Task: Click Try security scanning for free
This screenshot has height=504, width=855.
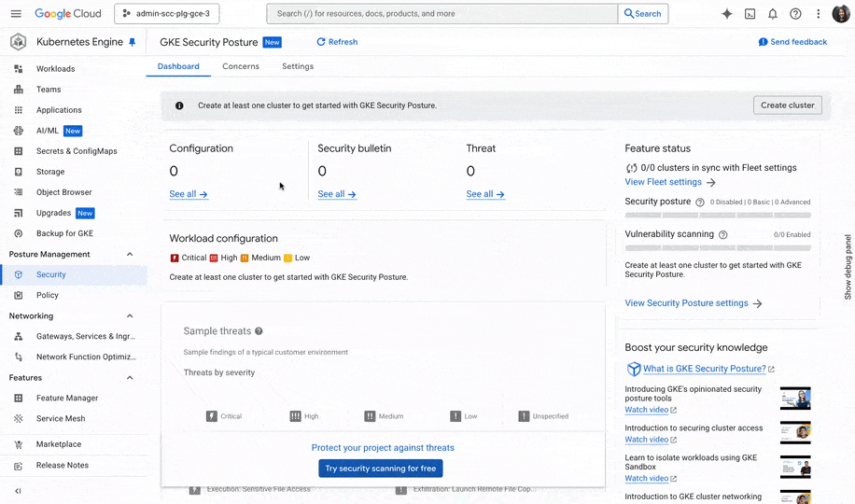Action: [380, 469]
